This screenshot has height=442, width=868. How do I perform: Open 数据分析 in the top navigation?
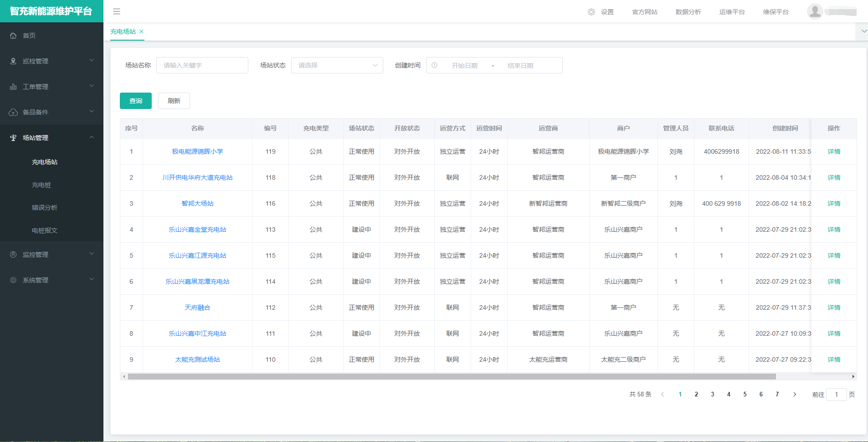click(x=688, y=12)
